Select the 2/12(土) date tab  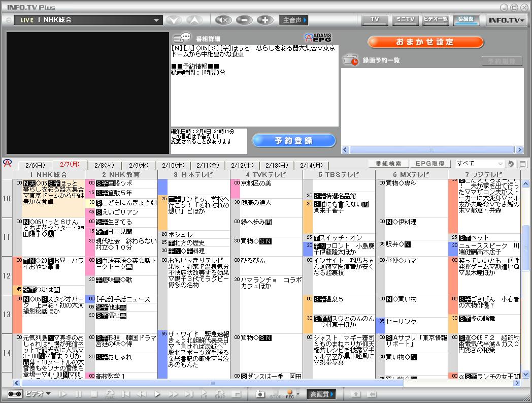click(x=242, y=165)
